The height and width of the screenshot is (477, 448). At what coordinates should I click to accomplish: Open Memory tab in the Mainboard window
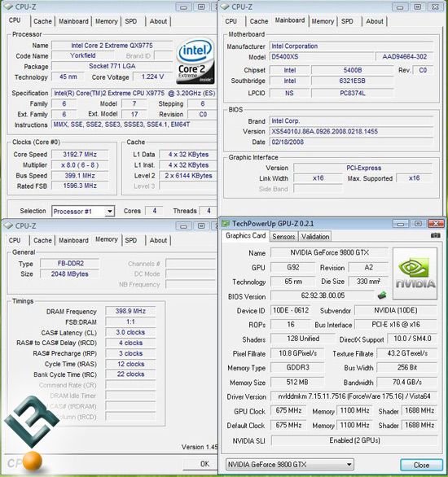(x=323, y=21)
